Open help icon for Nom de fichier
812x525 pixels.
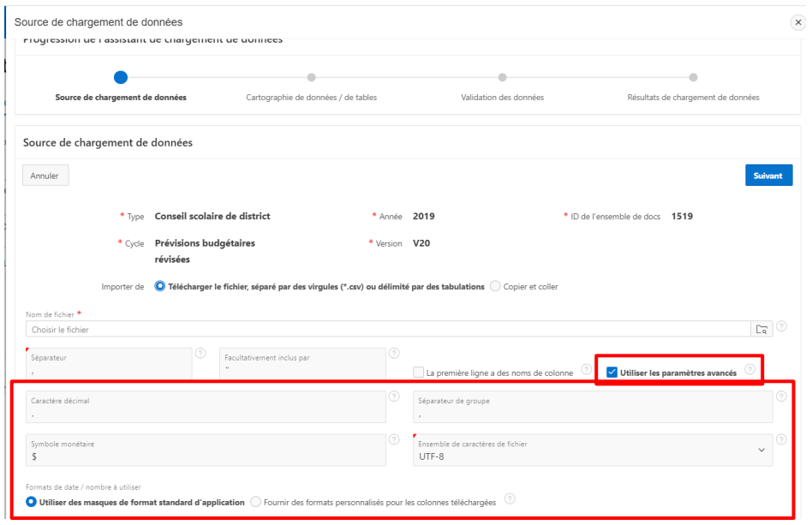[781, 327]
